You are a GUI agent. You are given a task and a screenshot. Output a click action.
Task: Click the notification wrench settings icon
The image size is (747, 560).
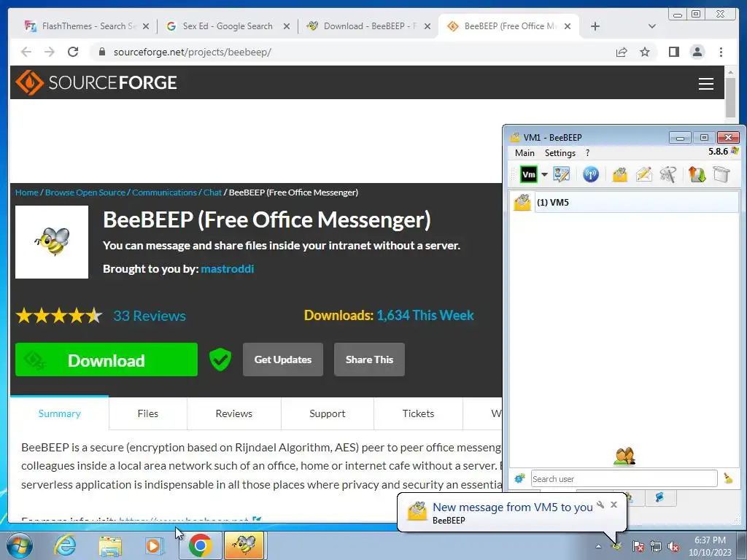pos(600,505)
